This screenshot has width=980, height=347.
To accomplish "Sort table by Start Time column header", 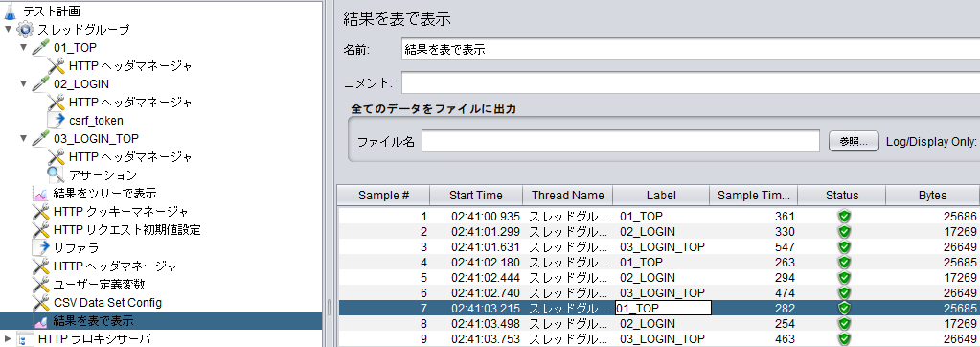I will (x=476, y=196).
